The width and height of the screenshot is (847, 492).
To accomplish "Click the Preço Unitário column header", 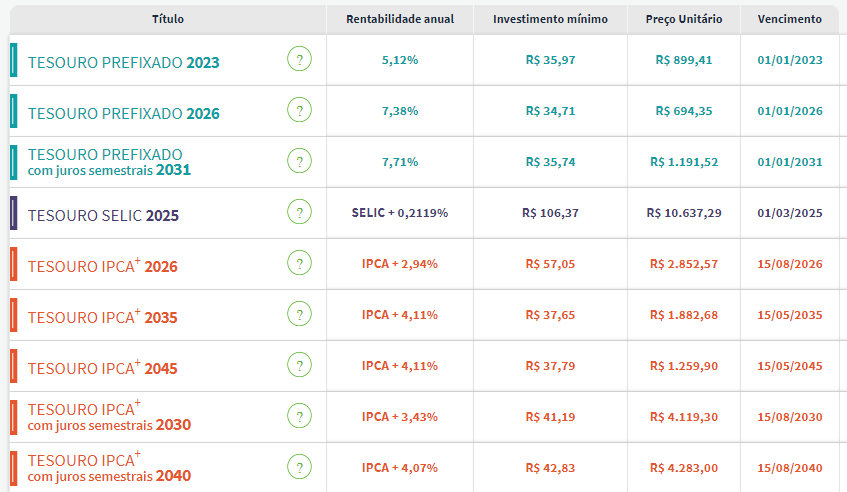I will pos(684,19).
